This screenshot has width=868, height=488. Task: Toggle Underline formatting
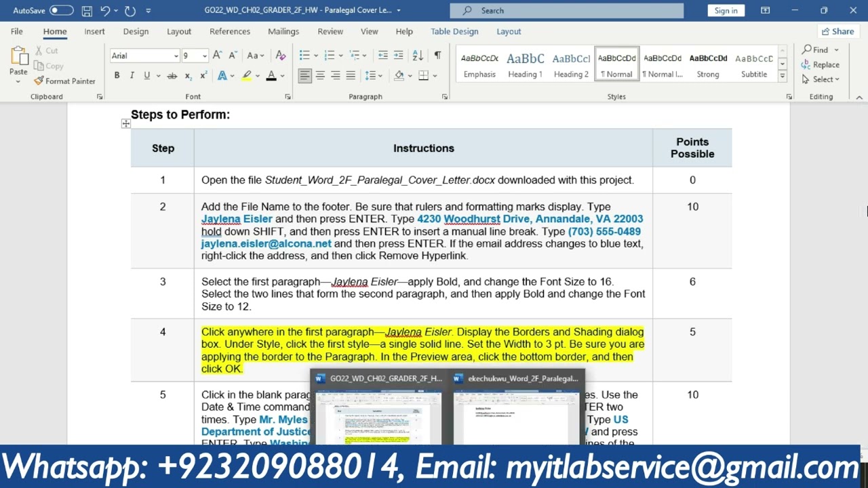pos(146,75)
